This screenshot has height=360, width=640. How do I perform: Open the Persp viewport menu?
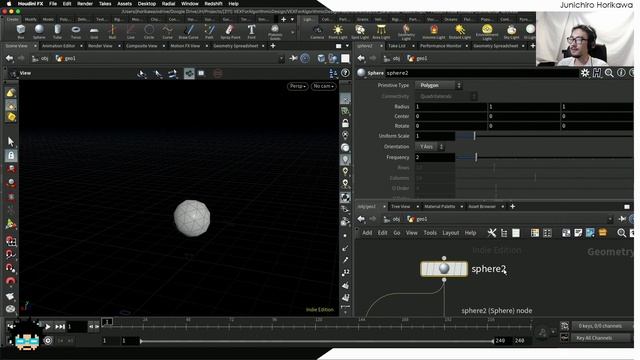click(x=298, y=86)
